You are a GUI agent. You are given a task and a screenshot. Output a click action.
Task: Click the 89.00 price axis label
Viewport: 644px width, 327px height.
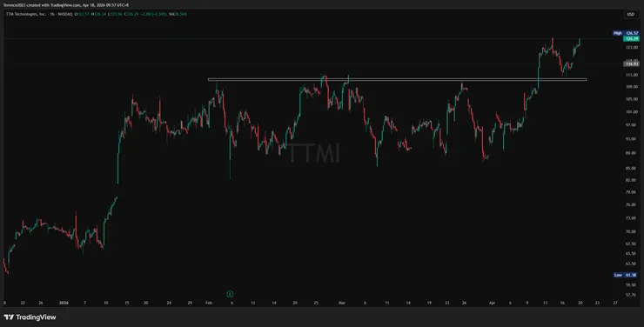(x=632, y=153)
